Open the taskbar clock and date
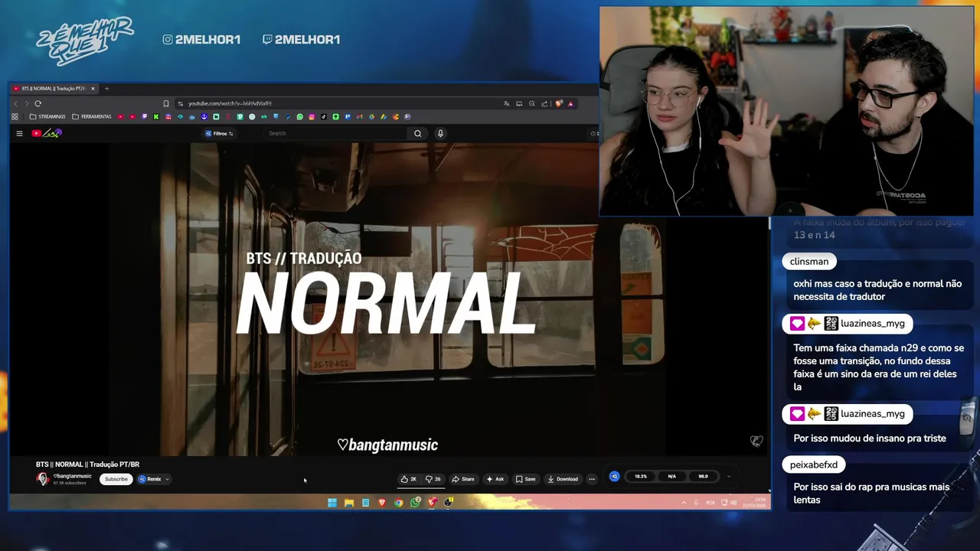Screen dimensions: 980x551 (x=754, y=503)
